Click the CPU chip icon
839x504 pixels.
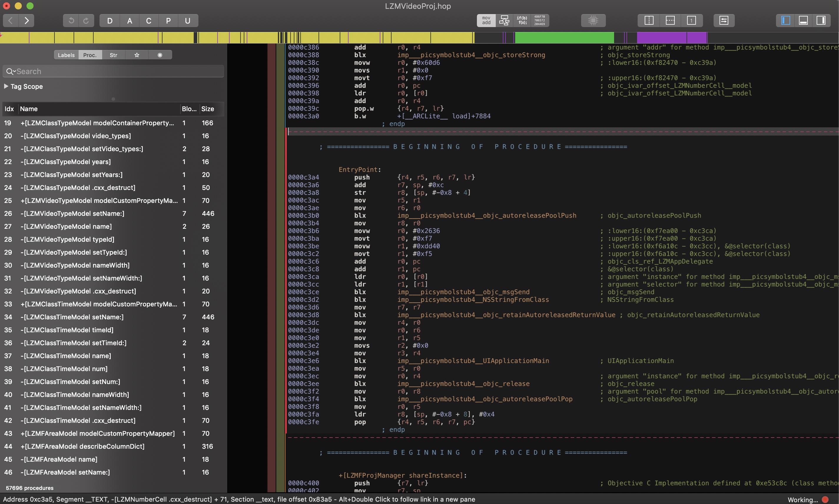pos(593,20)
